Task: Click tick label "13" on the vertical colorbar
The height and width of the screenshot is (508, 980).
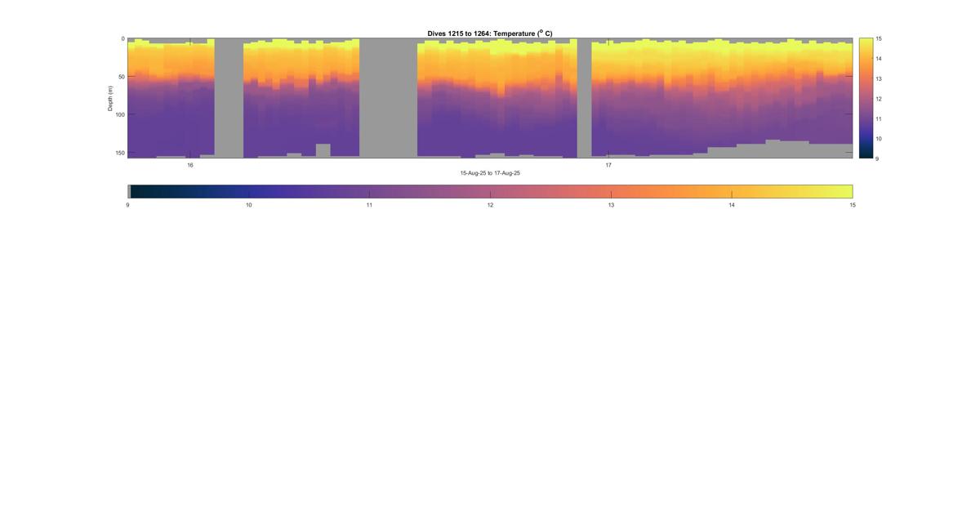Action: pyautogui.click(x=879, y=78)
